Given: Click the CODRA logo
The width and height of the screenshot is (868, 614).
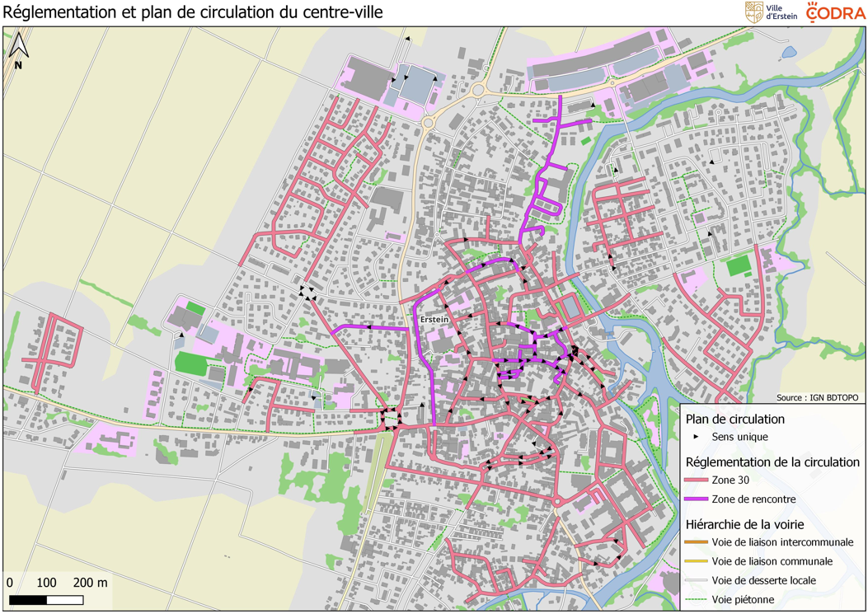Looking at the screenshot, I should coord(835,12).
